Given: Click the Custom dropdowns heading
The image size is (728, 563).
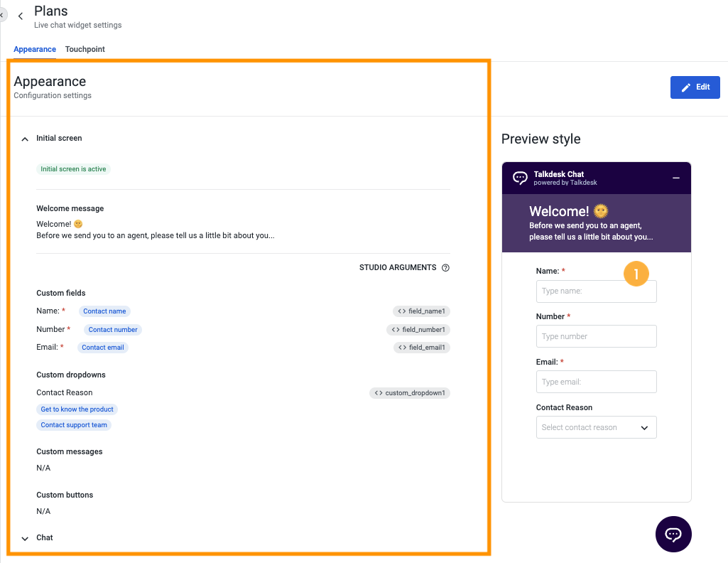Looking at the screenshot, I should point(71,375).
